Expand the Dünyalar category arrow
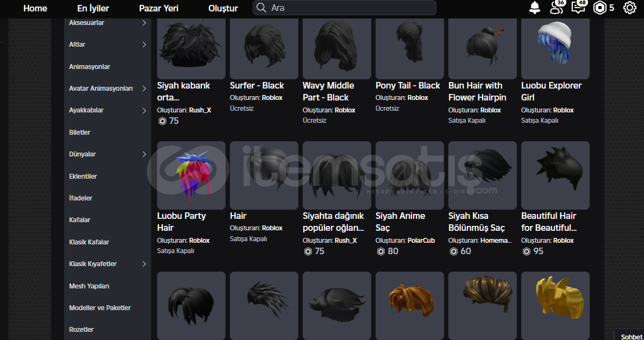Viewport: 644px width, 340px height. coord(144,154)
